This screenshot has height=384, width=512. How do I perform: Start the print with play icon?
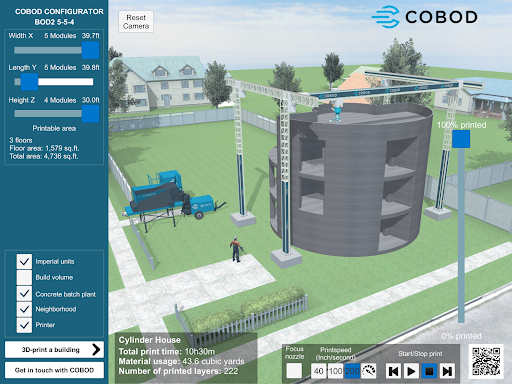click(x=411, y=371)
